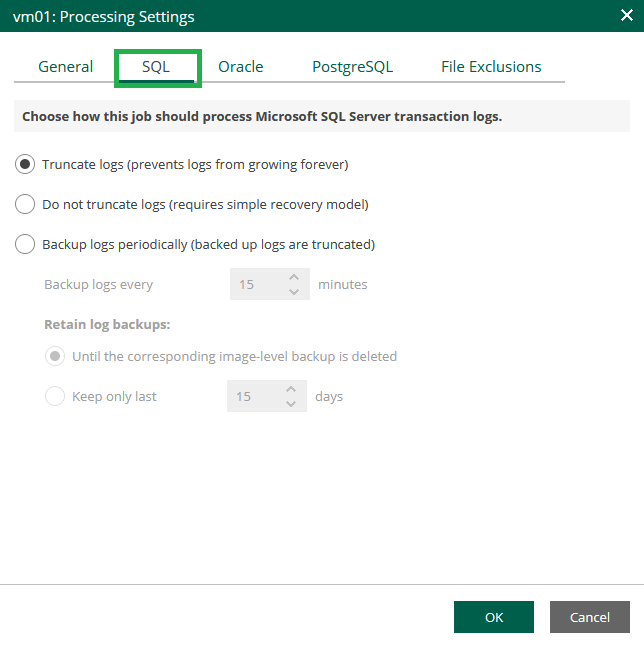Select the Truncate logs option
The image size is (644, 645).
click(x=25, y=164)
